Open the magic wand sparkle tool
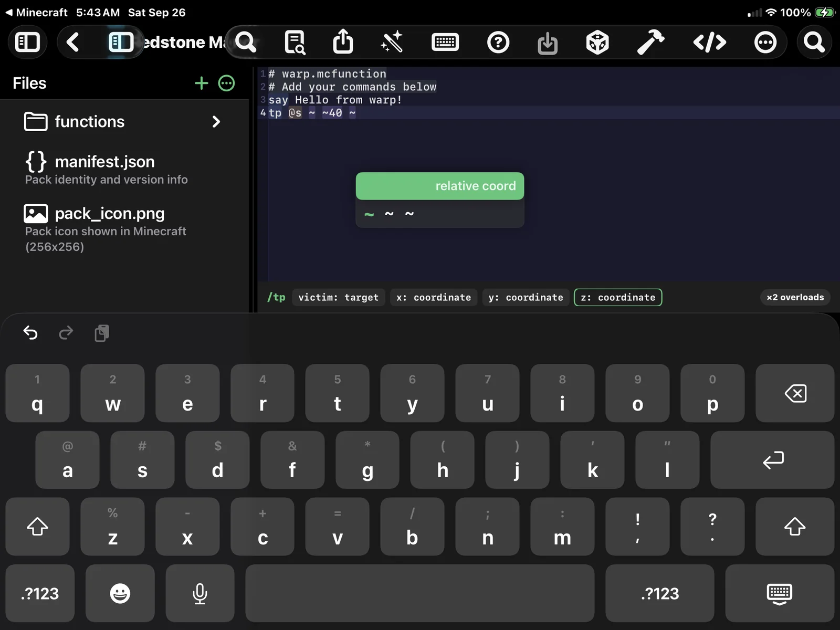Screen dimensions: 840x630 click(x=392, y=42)
